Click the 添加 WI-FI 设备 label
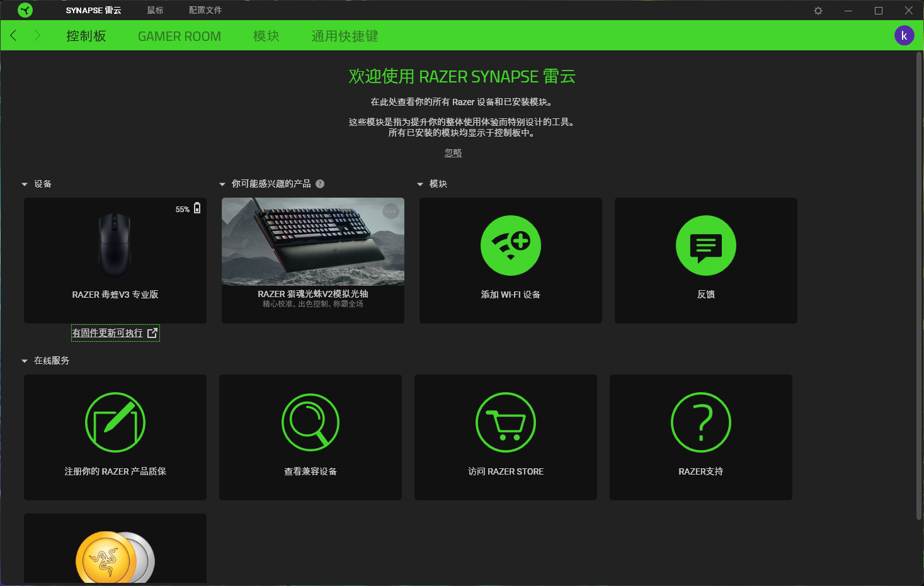Screen dimensions: 924x586 (511, 295)
